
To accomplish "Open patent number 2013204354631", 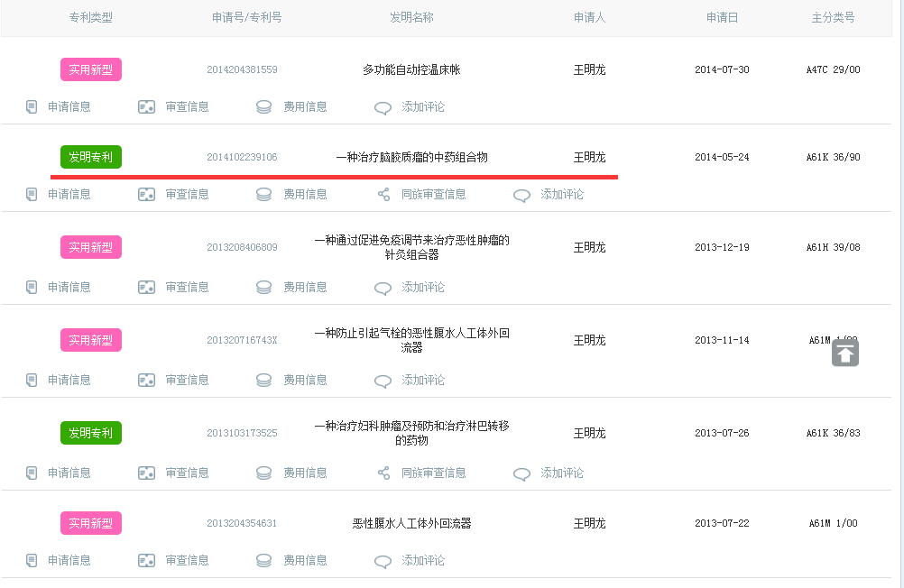I will 242,524.
